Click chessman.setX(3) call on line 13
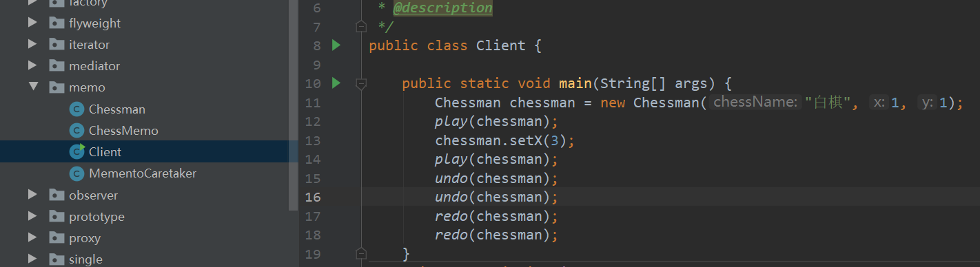The image size is (980, 267). pos(504,140)
